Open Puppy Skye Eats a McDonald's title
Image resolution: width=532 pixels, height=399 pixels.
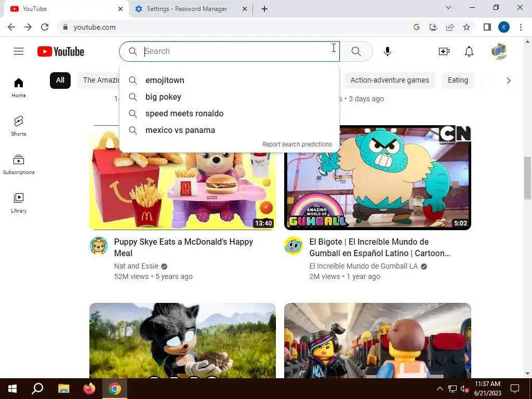[183, 247]
